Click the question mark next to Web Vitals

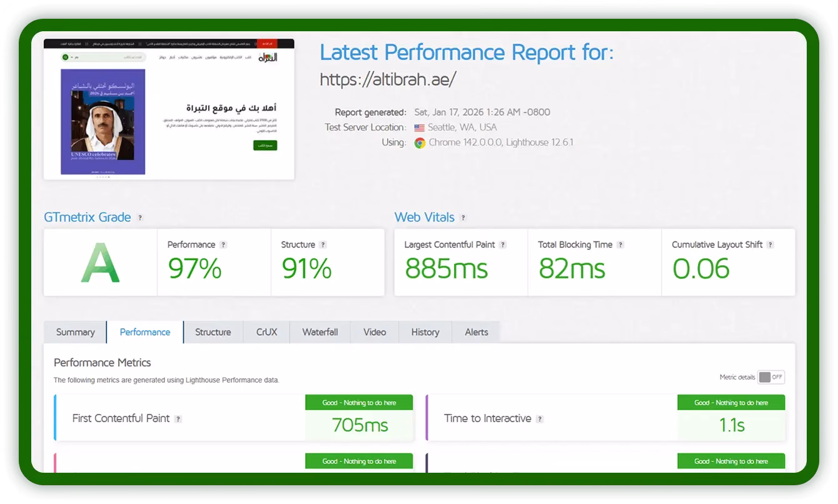463,218
